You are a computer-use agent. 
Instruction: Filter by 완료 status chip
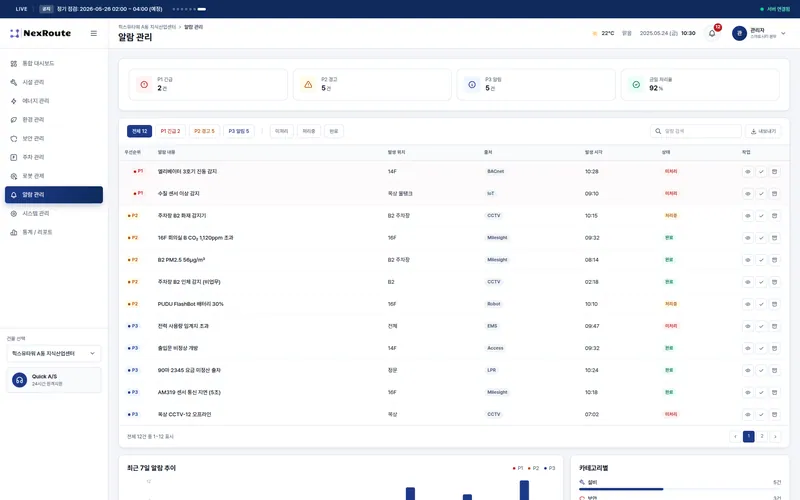[334, 131]
